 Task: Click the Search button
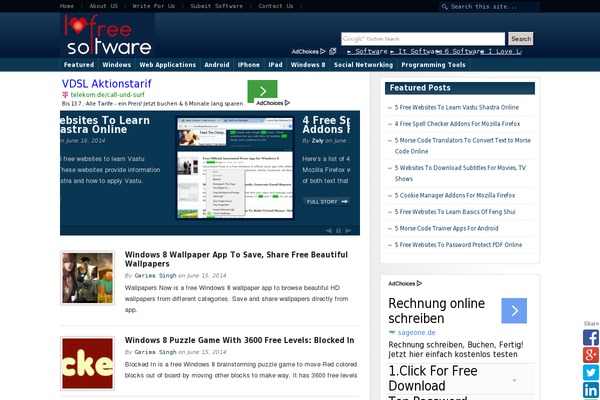(521, 39)
